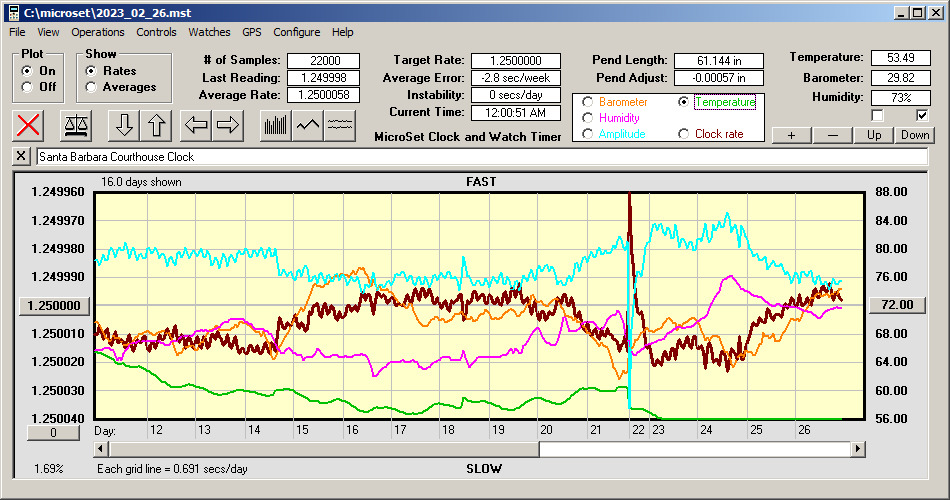Click the red X delete icon

[x=29, y=125]
